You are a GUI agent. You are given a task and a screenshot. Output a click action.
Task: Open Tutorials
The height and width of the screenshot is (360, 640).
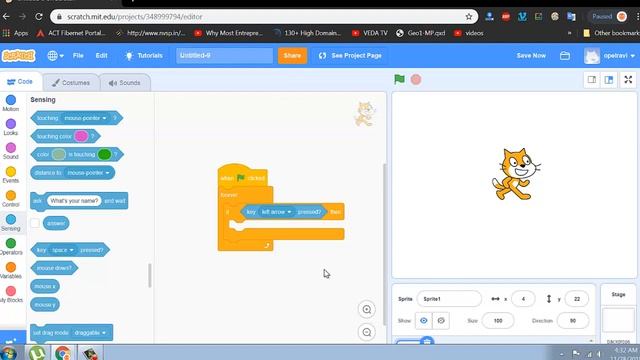pos(144,56)
